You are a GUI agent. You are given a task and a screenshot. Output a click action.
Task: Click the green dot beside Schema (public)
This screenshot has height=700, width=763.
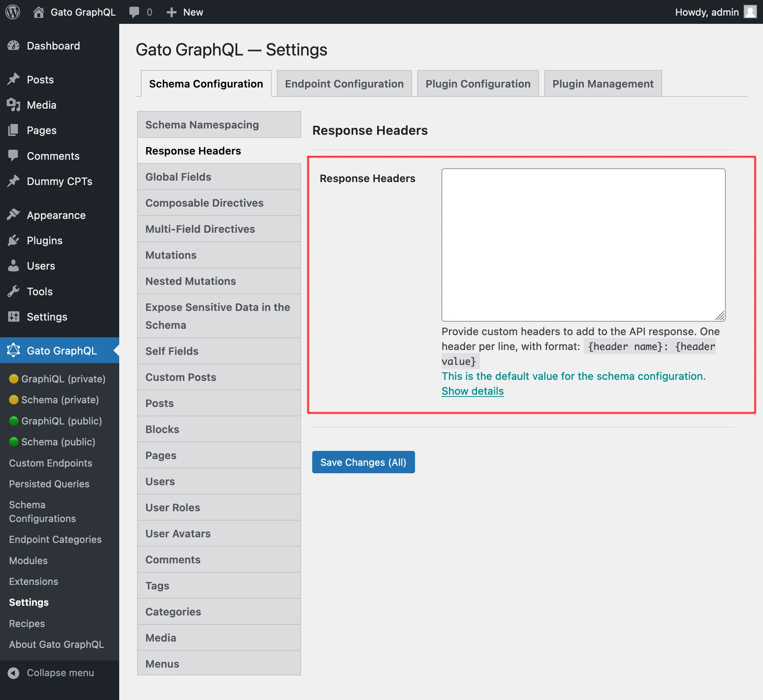14,442
